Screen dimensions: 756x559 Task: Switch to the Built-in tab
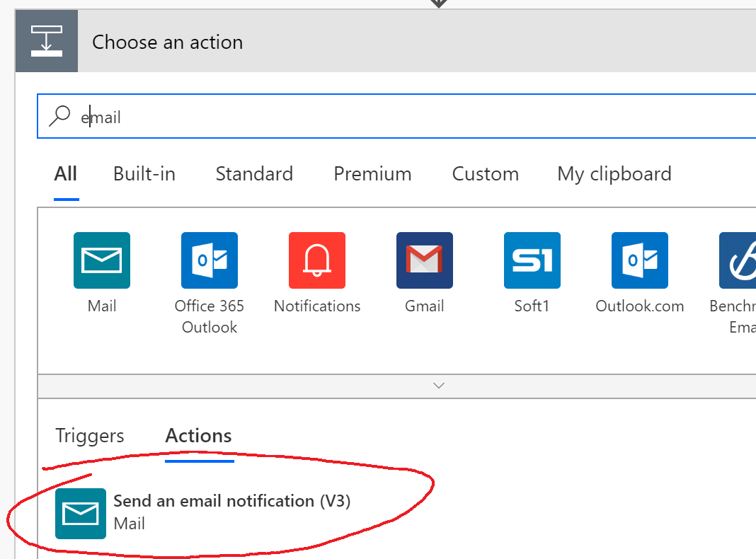[144, 173]
